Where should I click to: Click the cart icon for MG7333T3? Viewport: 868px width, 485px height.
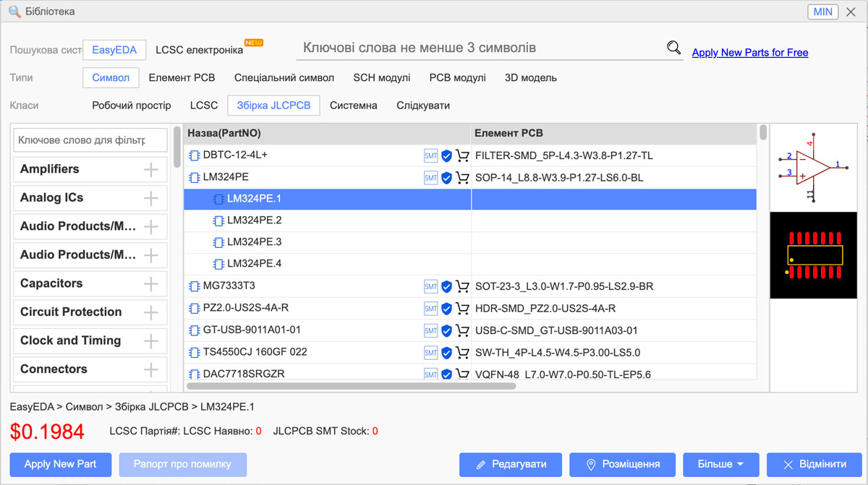(x=462, y=286)
